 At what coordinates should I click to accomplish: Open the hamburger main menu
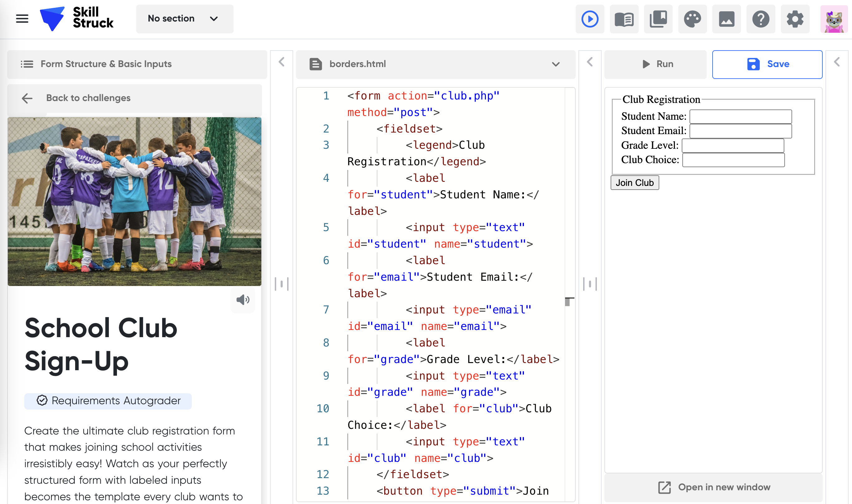point(22,19)
